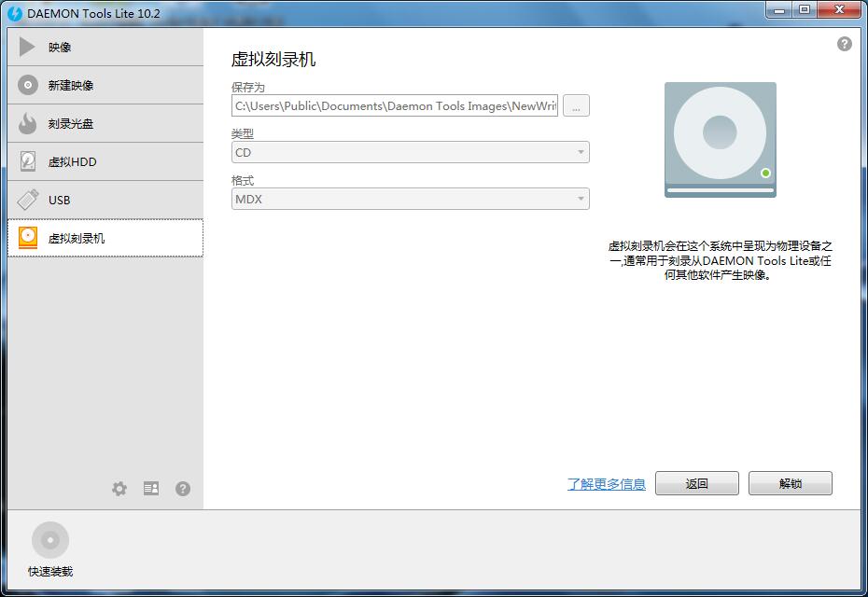Click the orange virtual burner icon

(28, 238)
